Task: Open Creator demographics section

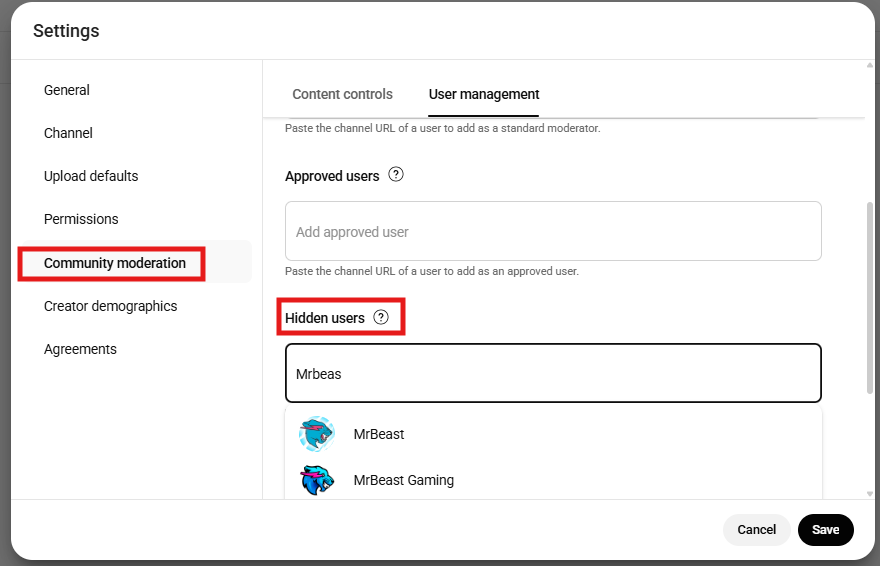Action: tap(110, 306)
